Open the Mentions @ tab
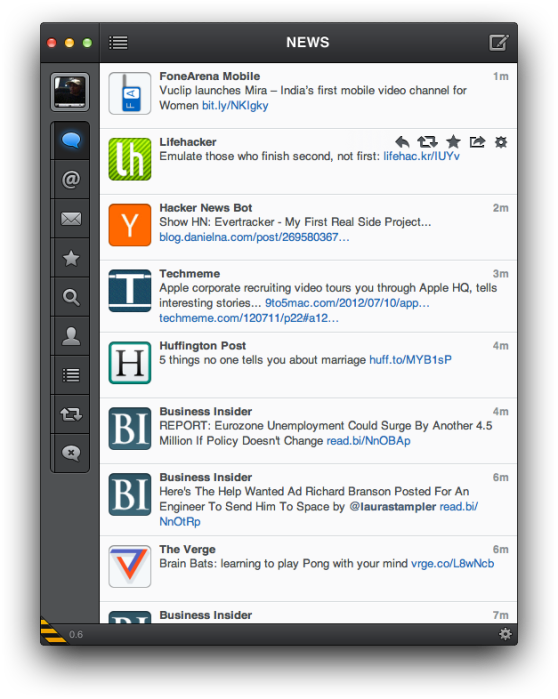This screenshot has width=558, height=699. 71,180
